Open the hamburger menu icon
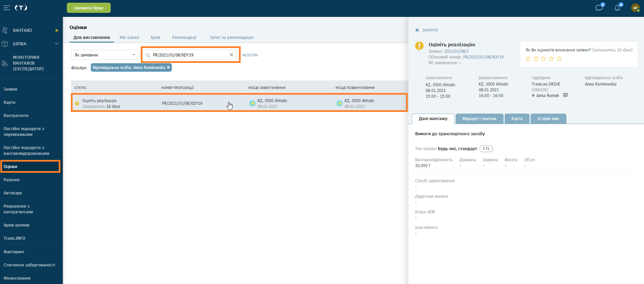Image resolution: width=644 pixels, height=284 pixels. coord(6,8)
